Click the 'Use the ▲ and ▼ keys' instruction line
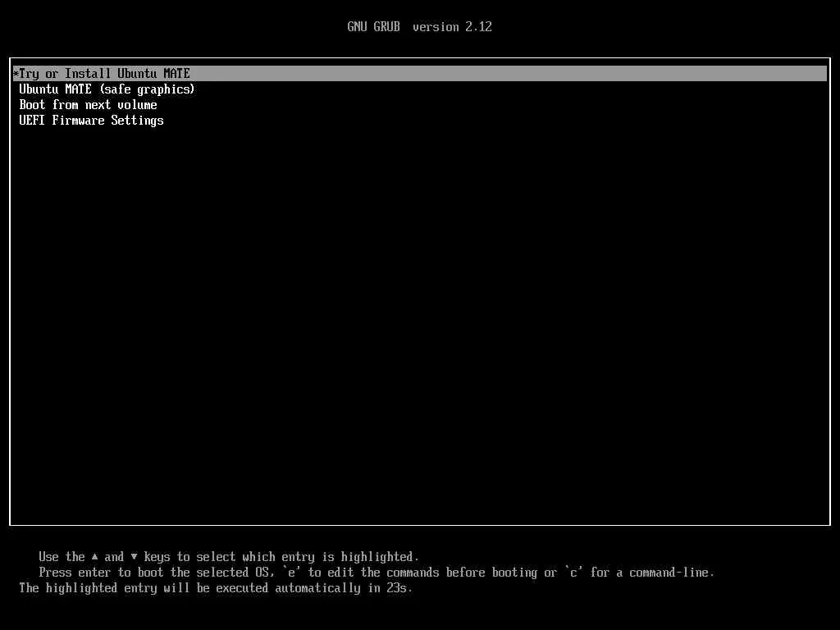This screenshot has height=630, width=840. pos(229,557)
